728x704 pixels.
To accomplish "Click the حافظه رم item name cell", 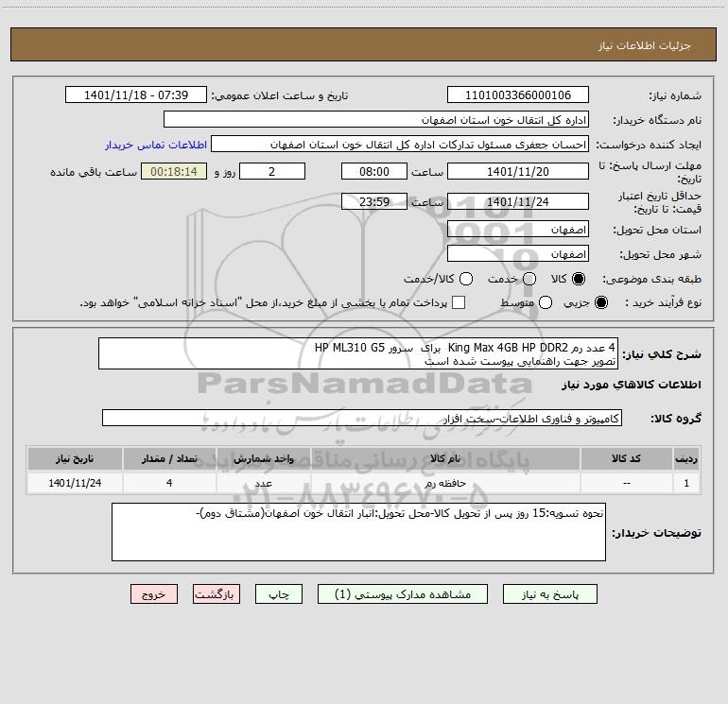I will (444, 484).
